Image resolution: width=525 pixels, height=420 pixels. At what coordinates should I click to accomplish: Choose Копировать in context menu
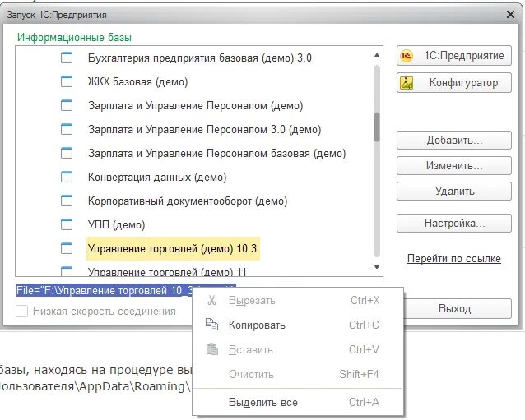pos(298,325)
